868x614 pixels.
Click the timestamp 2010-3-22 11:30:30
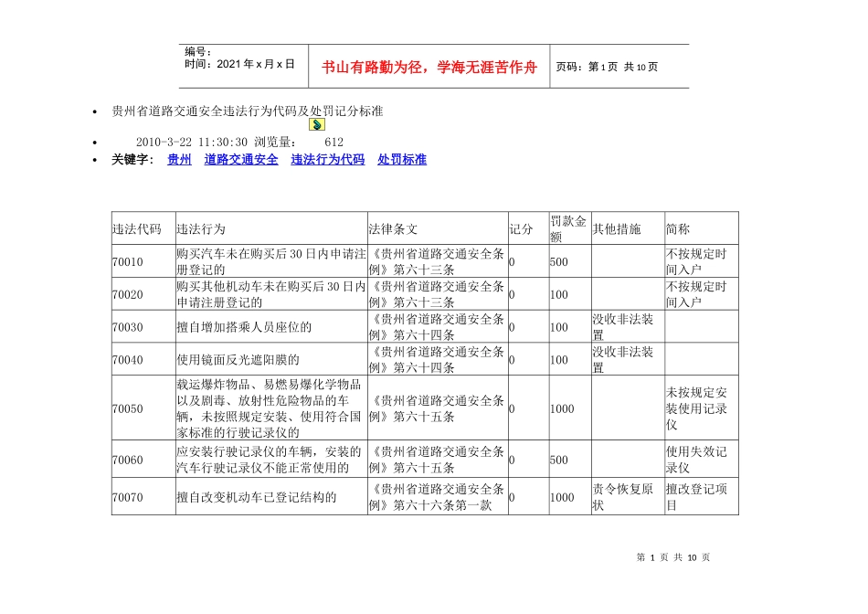coord(192,142)
